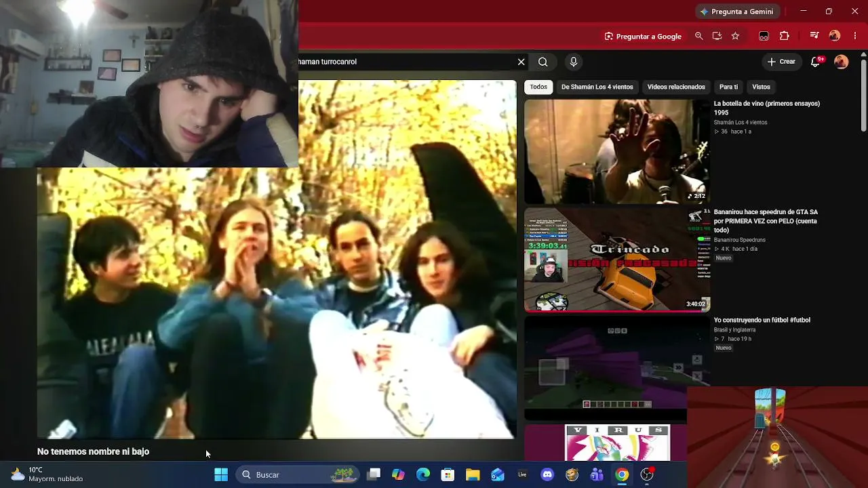868x488 pixels.
Task: Select the De Shamán Los 4 vientos chip
Action: [597, 87]
